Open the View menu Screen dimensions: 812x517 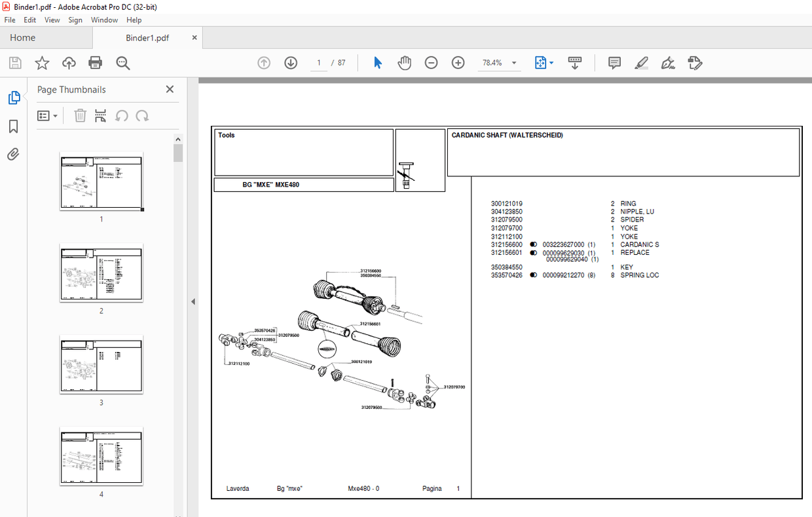point(52,20)
